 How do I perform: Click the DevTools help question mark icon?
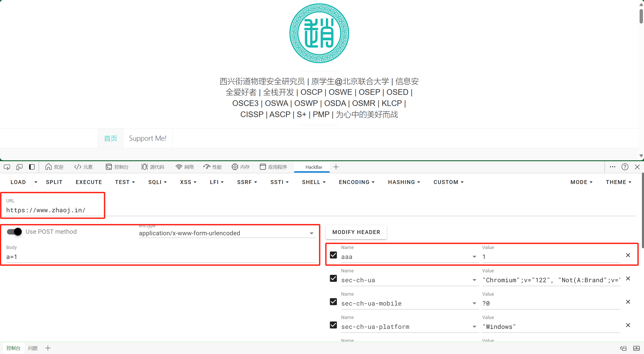tap(625, 167)
